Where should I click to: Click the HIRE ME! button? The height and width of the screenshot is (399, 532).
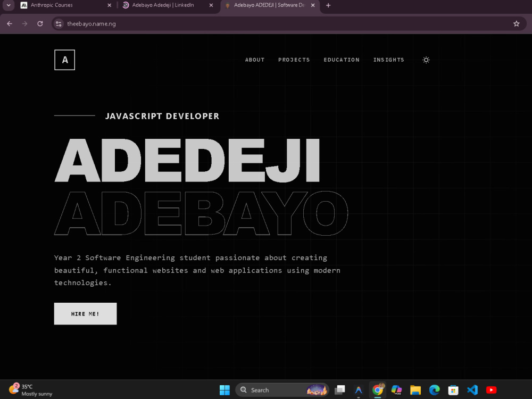pyautogui.click(x=85, y=313)
